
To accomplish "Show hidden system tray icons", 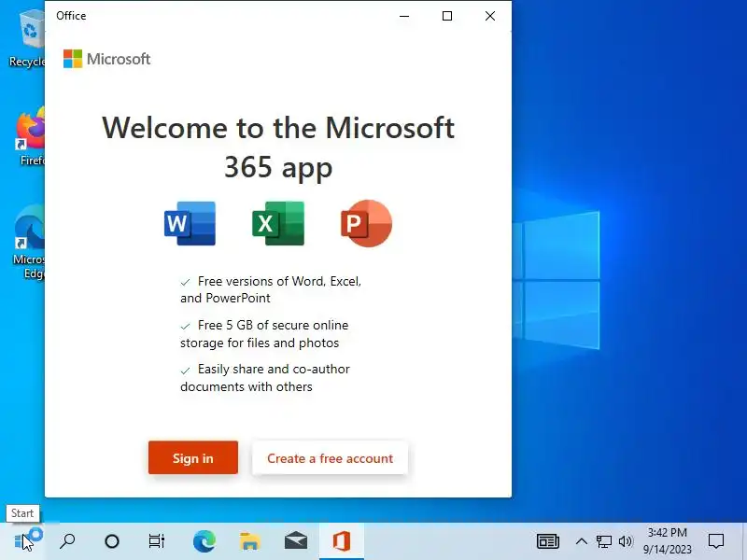I will pyautogui.click(x=581, y=541).
